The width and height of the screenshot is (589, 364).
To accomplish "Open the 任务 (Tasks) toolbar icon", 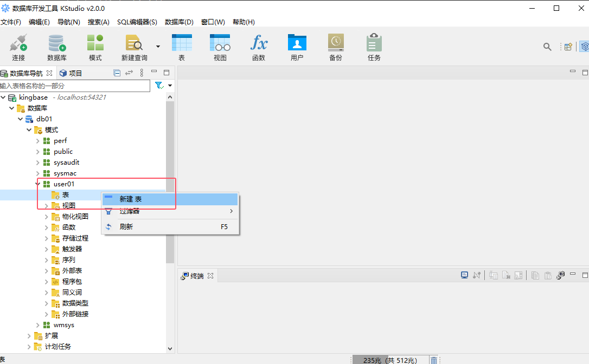I will 374,47.
